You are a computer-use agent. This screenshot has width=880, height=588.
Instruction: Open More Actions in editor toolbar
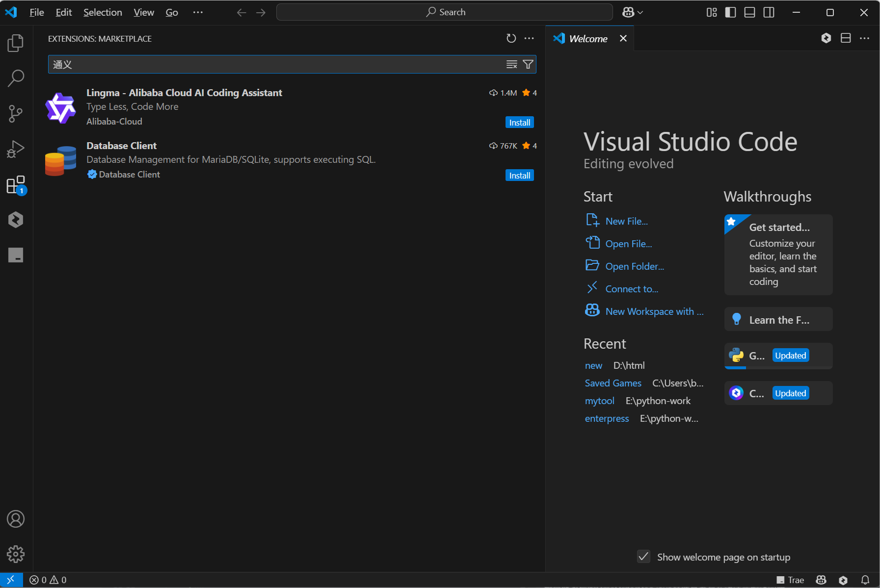(x=865, y=38)
